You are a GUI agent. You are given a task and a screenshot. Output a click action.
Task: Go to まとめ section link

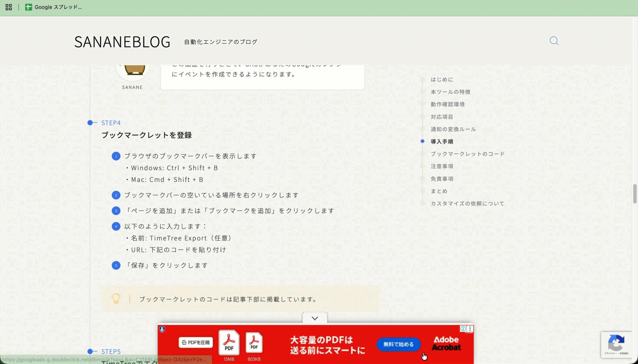(x=439, y=191)
